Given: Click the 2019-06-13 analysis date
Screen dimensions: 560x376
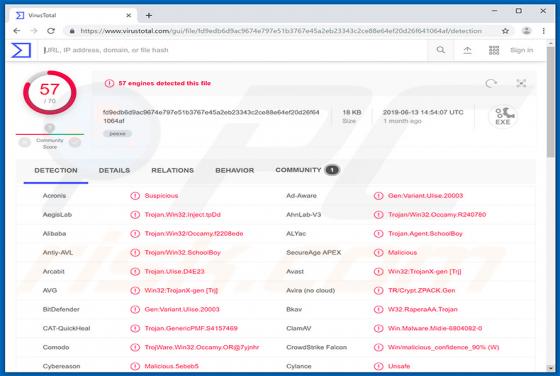Looking at the screenshot, I should (423, 112).
